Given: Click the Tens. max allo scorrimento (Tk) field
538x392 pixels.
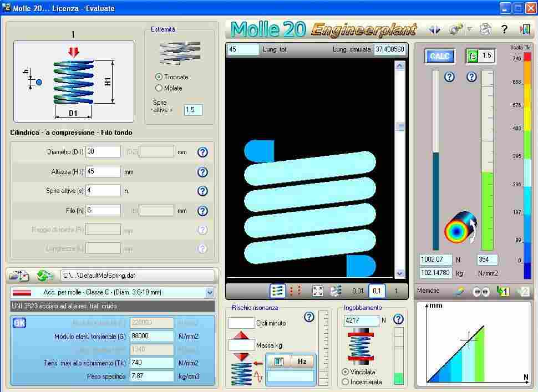Looking at the screenshot, I should point(151,363).
